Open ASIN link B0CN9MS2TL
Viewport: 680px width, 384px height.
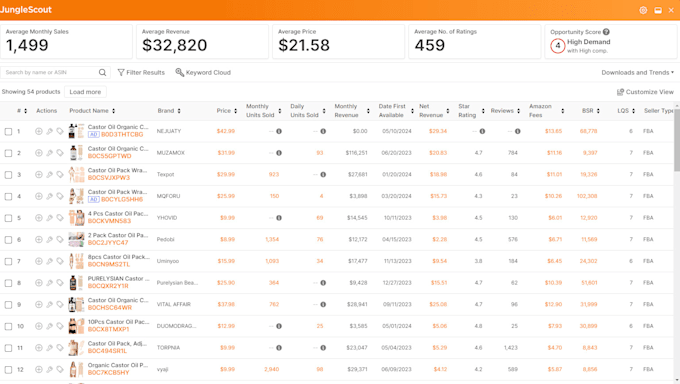pyautogui.click(x=109, y=265)
